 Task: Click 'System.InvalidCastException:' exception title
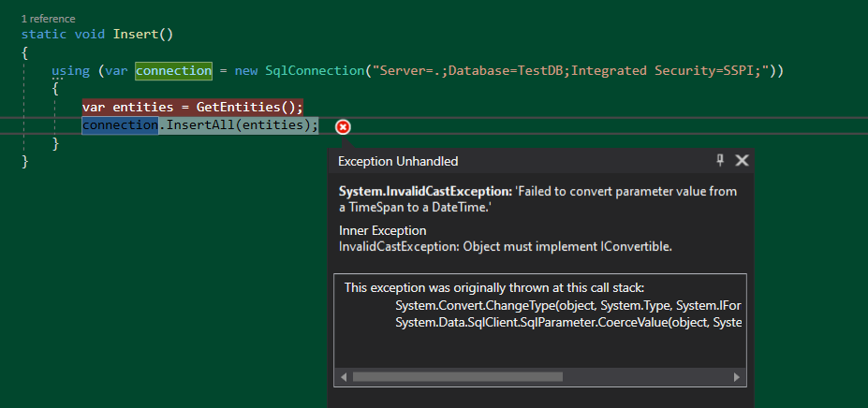[x=426, y=192]
